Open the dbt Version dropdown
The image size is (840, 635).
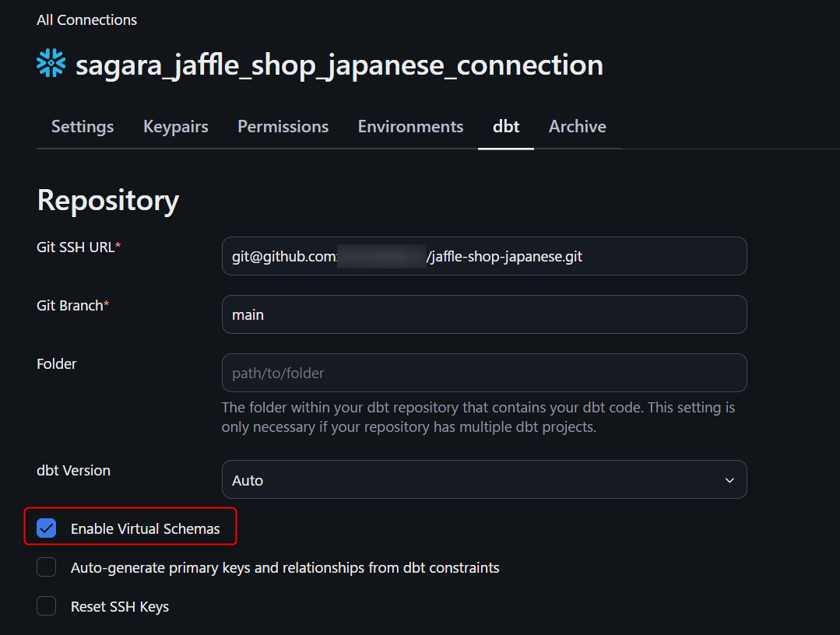(484, 479)
